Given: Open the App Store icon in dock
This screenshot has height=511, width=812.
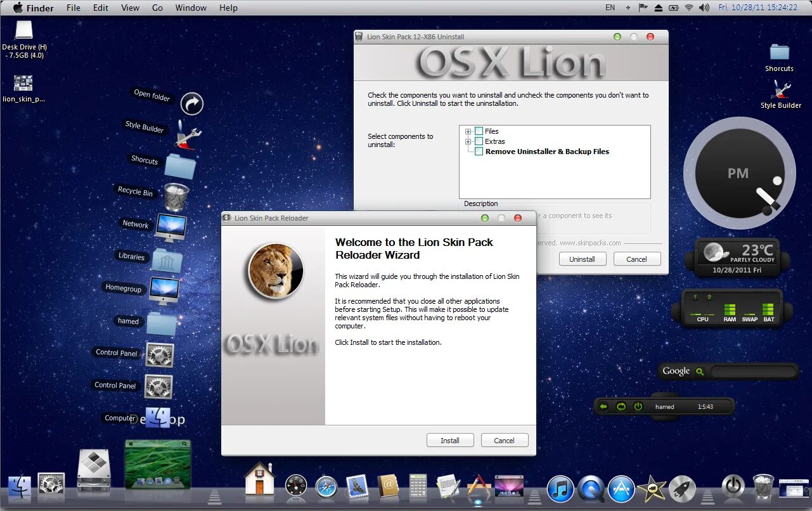Looking at the screenshot, I should point(621,489).
